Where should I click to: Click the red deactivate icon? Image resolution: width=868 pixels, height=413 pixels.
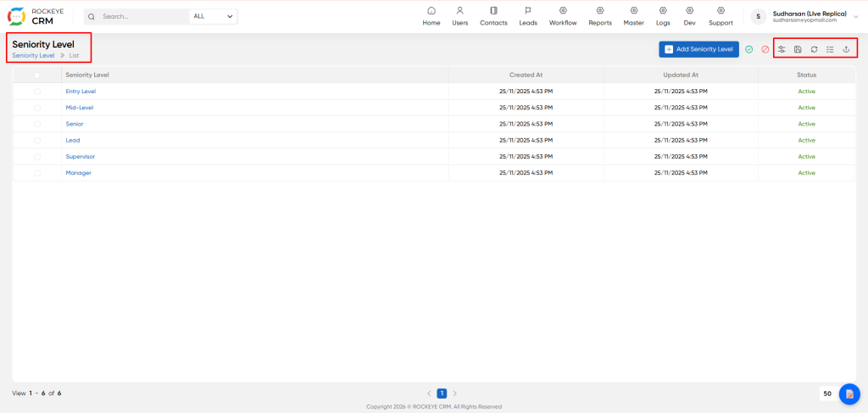coord(765,49)
